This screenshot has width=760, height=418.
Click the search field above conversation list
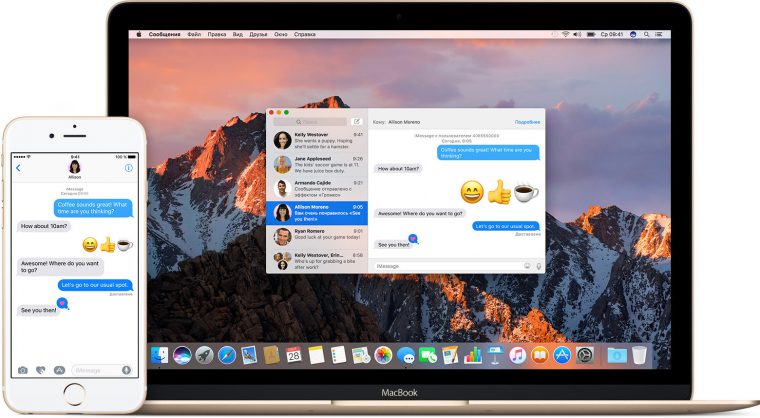click(310, 122)
